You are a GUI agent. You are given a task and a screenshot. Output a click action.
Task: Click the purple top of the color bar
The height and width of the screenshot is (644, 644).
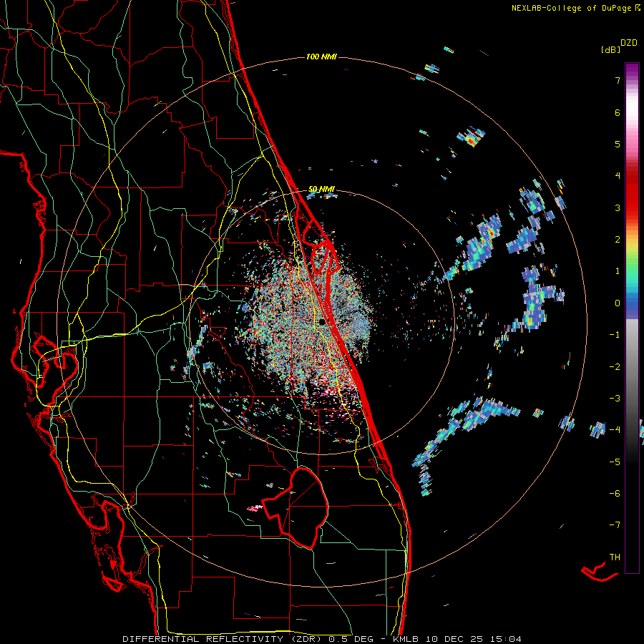(632, 70)
